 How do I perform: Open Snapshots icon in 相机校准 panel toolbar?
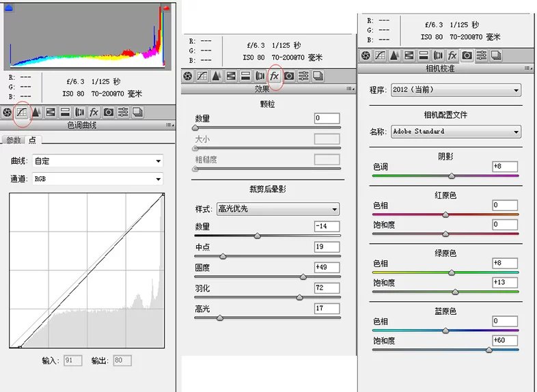click(496, 55)
